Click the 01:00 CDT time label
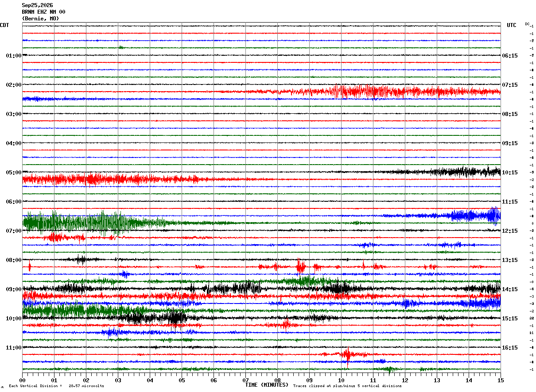The width and height of the screenshot is (536, 392). coord(13,56)
